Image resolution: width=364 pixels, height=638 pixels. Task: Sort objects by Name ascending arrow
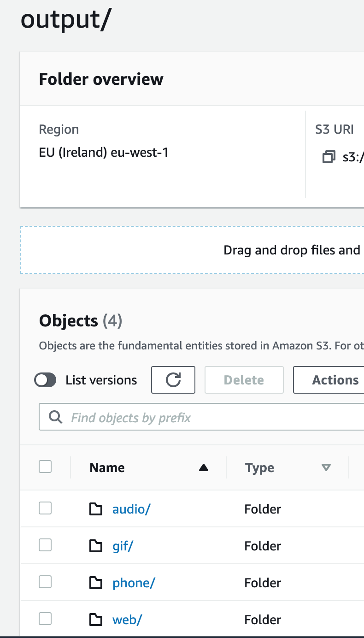(203, 468)
